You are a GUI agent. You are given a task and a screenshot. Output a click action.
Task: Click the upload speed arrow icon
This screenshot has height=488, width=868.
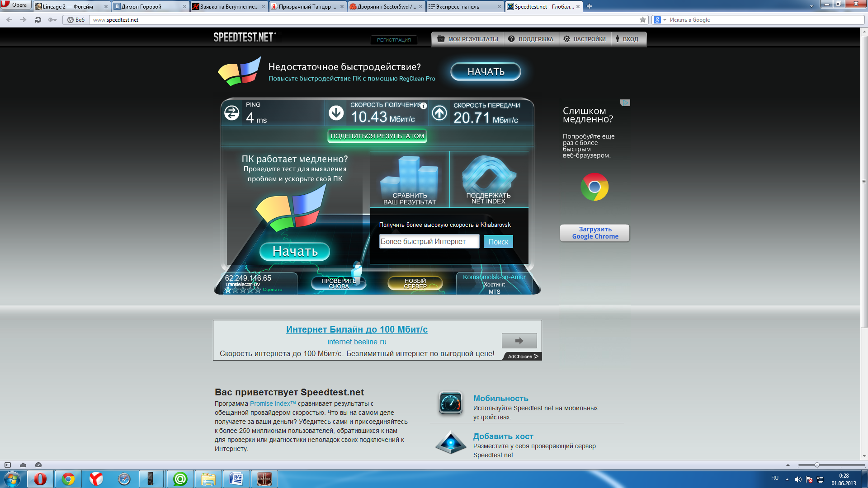[439, 113]
